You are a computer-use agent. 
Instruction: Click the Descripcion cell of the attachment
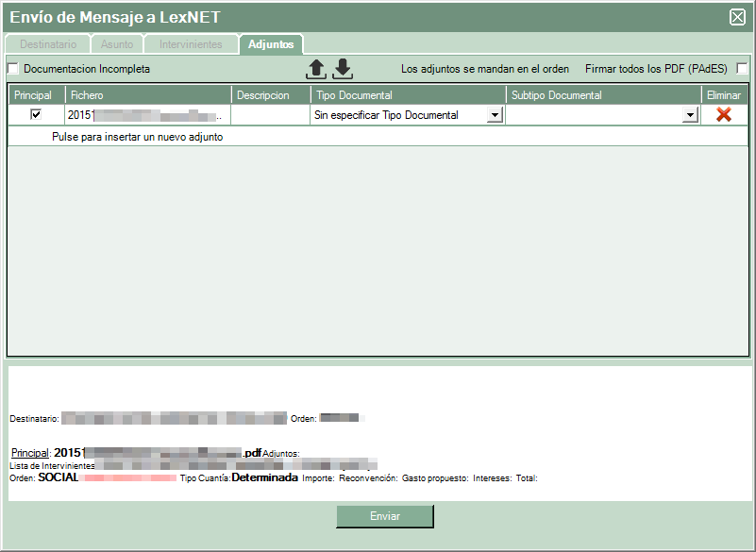coord(271,115)
